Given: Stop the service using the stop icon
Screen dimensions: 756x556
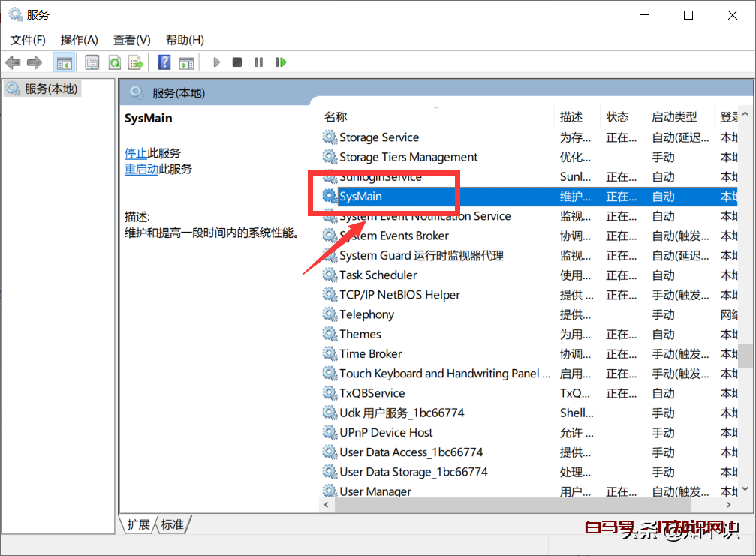Looking at the screenshot, I should point(236,62).
